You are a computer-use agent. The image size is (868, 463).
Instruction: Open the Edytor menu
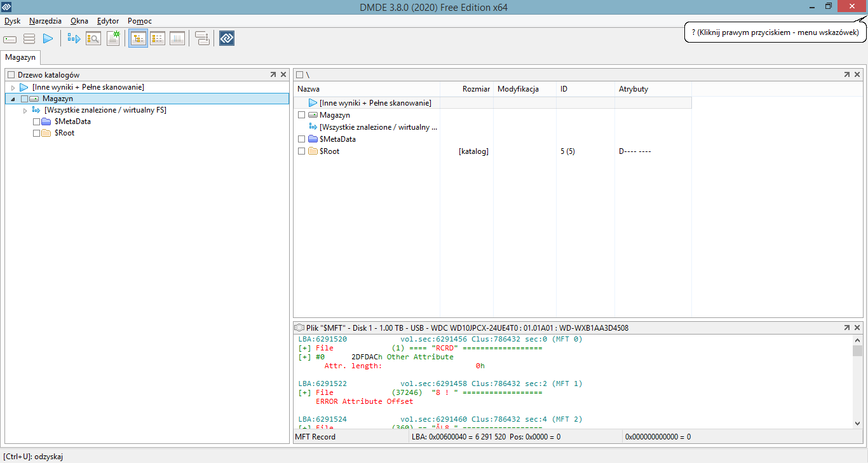click(x=108, y=21)
